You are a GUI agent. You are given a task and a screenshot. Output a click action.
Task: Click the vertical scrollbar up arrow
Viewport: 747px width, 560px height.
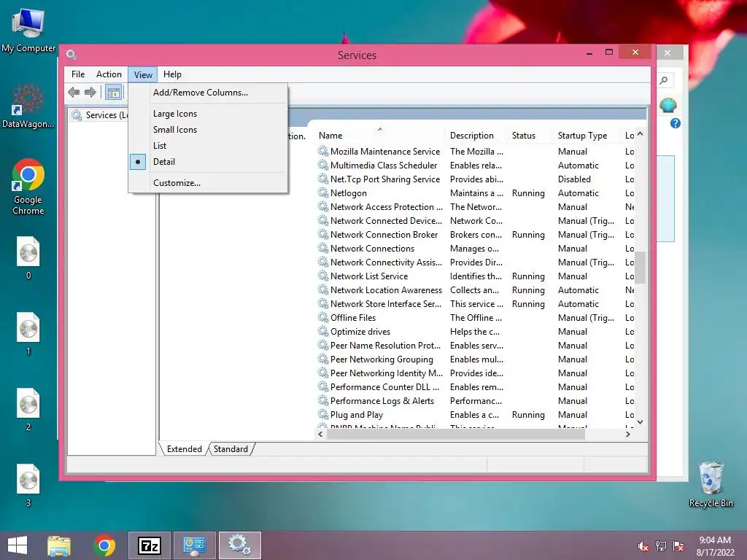pos(640,134)
